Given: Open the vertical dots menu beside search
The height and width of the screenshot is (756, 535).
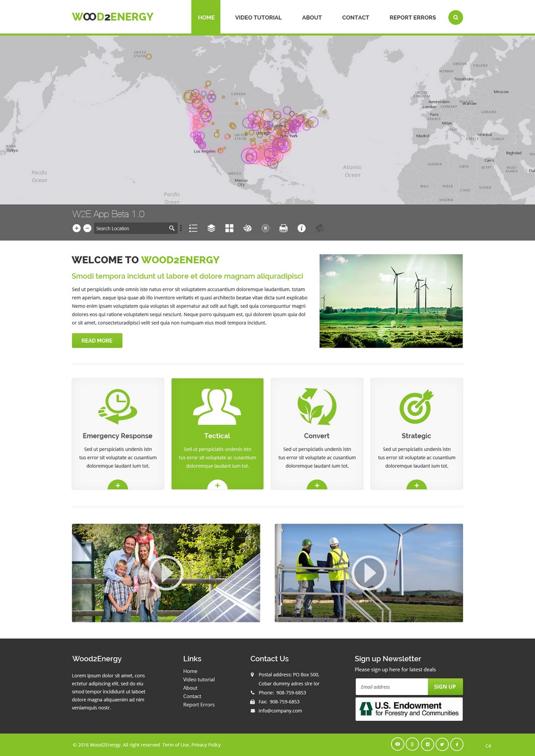Looking at the screenshot, I should click(x=181, y=228).
